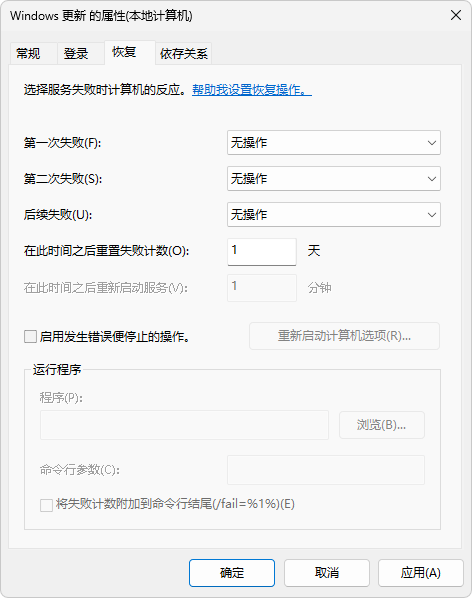Confirm with the 确定 button
472x598 pixels.
click(x=232, y=573)
